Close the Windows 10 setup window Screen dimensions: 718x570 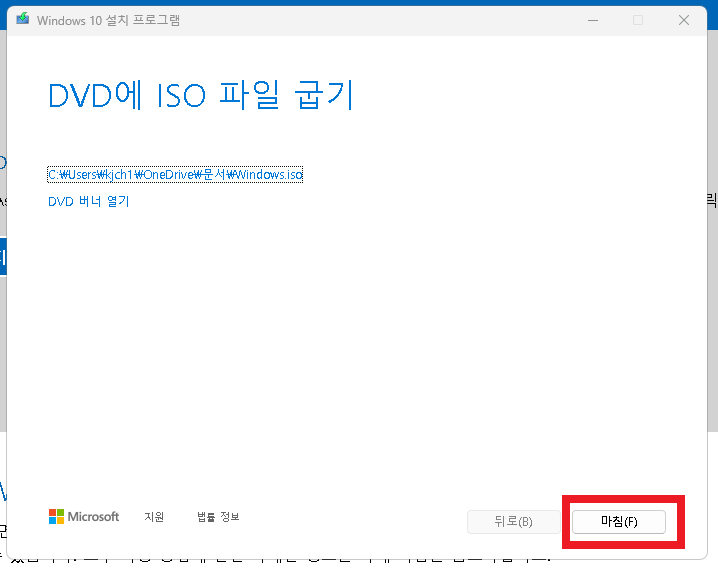click(684, 20)
